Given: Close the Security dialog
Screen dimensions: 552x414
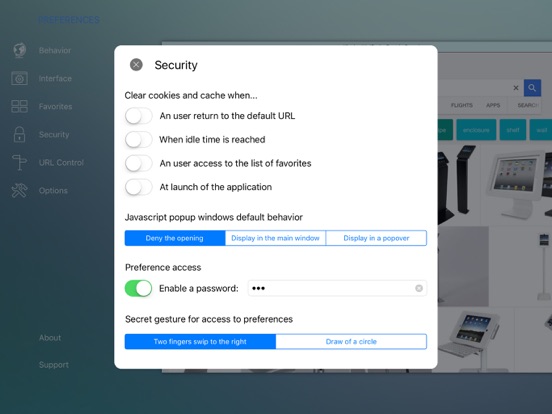Looking at the screenshot, I should pos(136,65).
